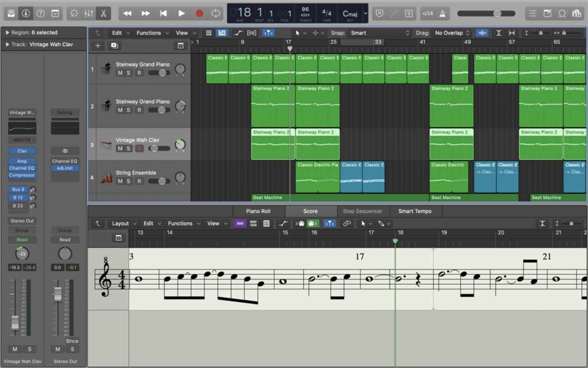
Task: Toggle the Score editor Link icon
Action: 347,224
